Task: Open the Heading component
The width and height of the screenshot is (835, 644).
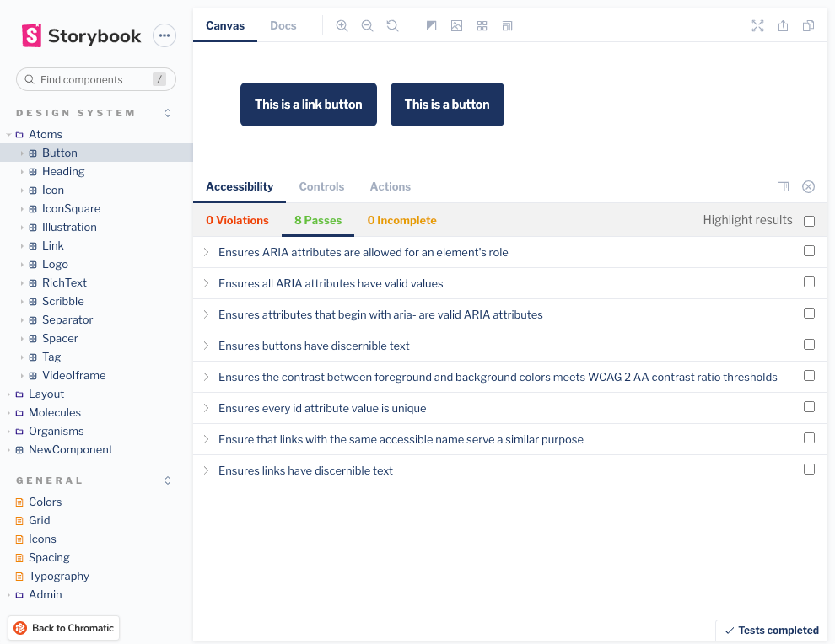Action: (63, 171)
